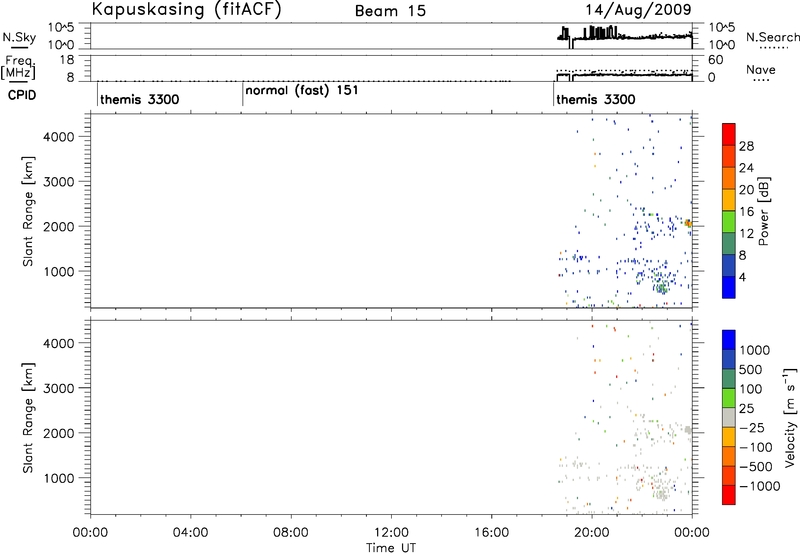Select the gray velocity patch near 2000 km
This screenshot has width=800, height=554.
(x=688, y=430)
